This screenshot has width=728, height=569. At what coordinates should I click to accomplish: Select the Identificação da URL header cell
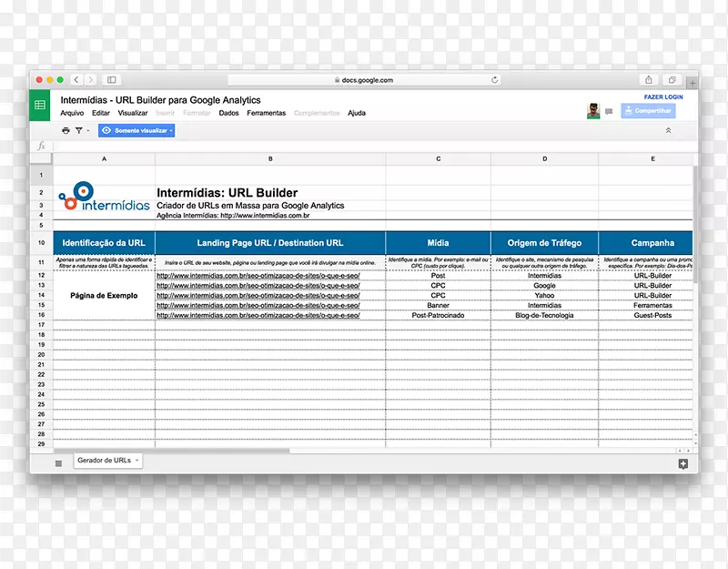click(104, 243)
